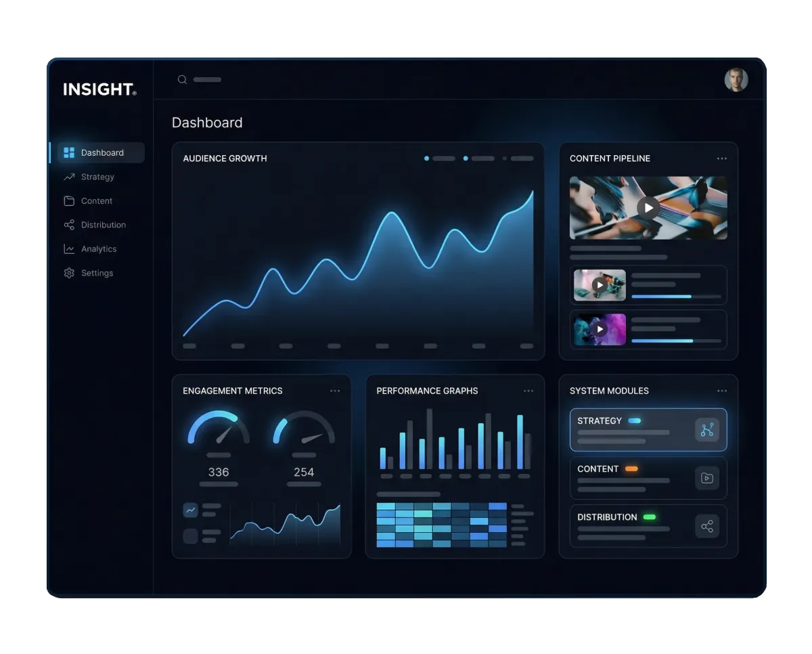Toggle first Audience Growth legend series

[440, 158]
